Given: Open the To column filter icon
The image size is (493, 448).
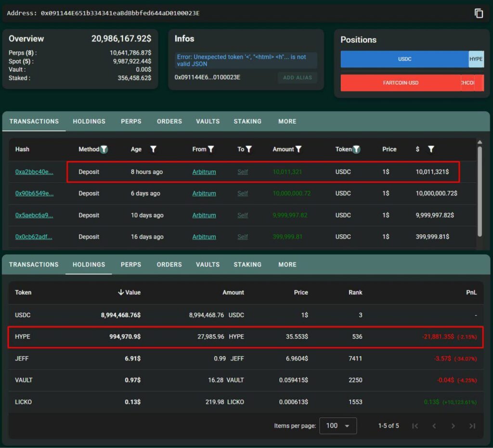Looking at the screenshot, I should pos(249,149).
